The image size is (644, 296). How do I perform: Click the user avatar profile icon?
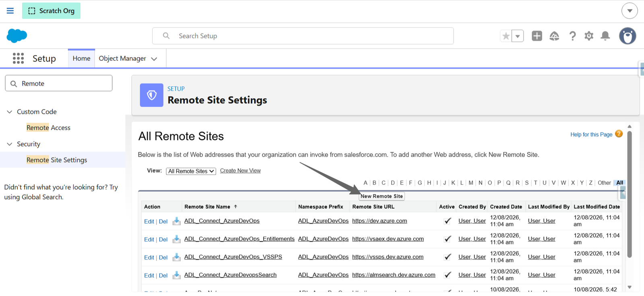(627, 36)
